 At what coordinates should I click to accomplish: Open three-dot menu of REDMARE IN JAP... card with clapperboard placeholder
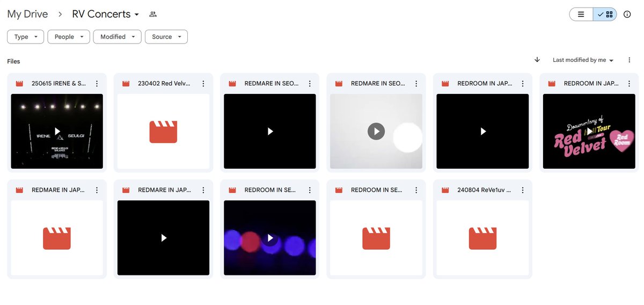(97, 190)
